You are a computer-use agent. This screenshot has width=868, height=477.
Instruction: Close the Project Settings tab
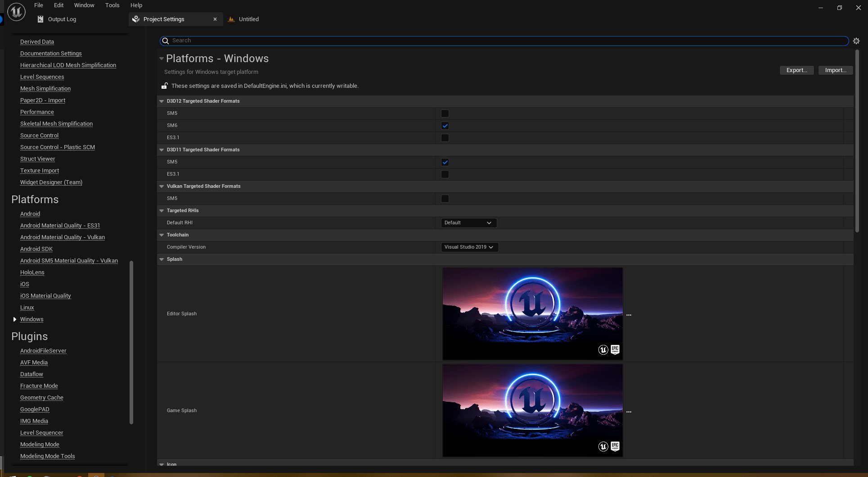click(215, 19)
